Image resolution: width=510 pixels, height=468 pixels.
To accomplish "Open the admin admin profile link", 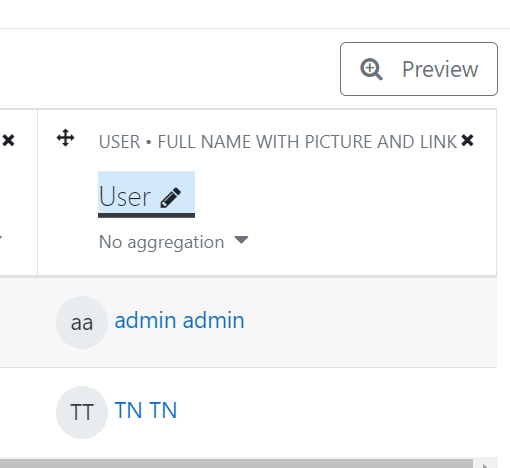I will pos(179,320).
